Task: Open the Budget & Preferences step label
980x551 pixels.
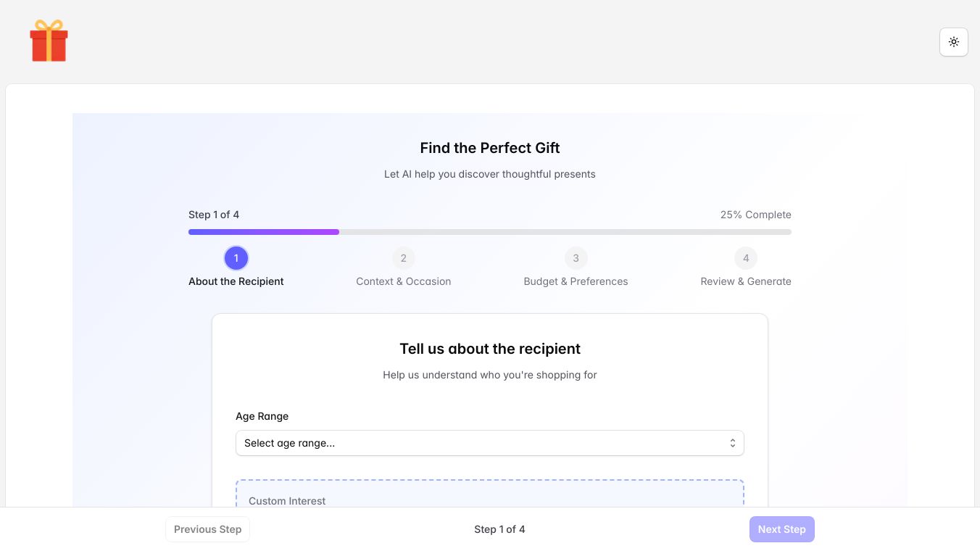Action: [x=576, y=281]
